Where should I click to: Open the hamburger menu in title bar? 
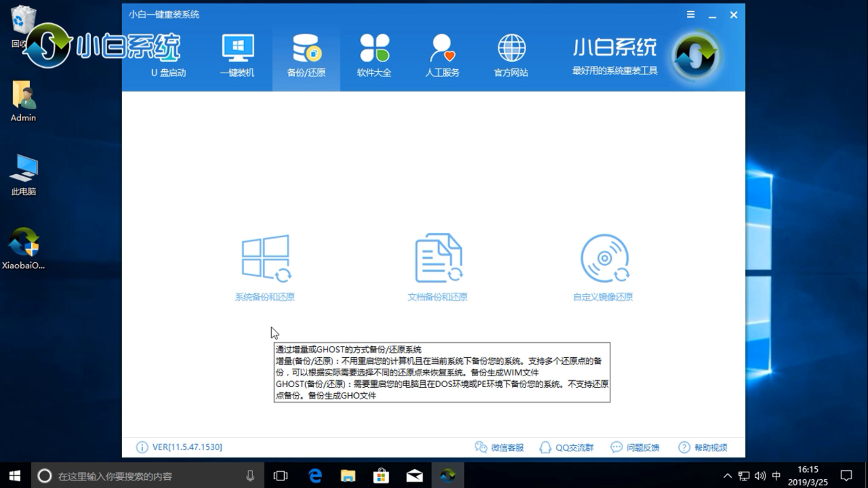coord(690,14)
